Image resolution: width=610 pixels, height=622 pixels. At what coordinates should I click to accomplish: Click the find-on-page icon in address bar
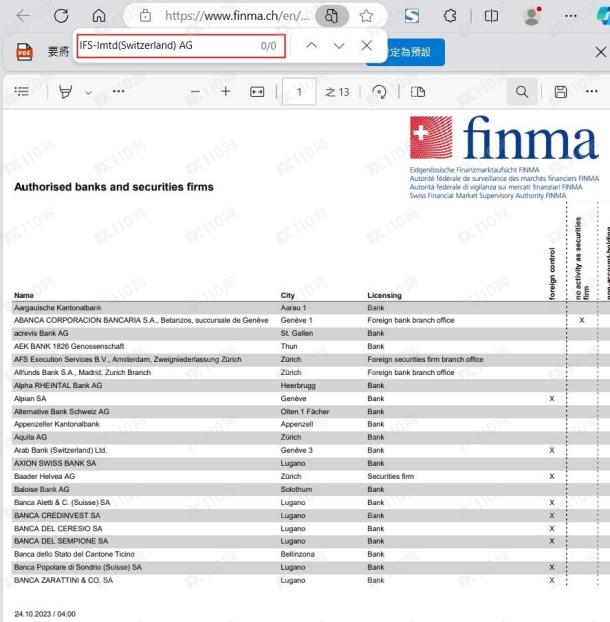pyautogui.click(x=332, y=16)
